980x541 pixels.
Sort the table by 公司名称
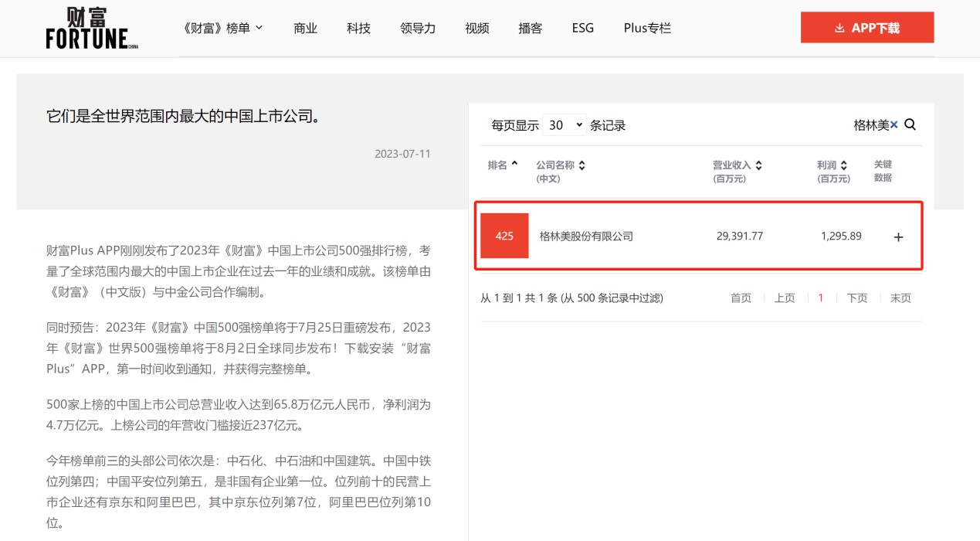point(582,165)
